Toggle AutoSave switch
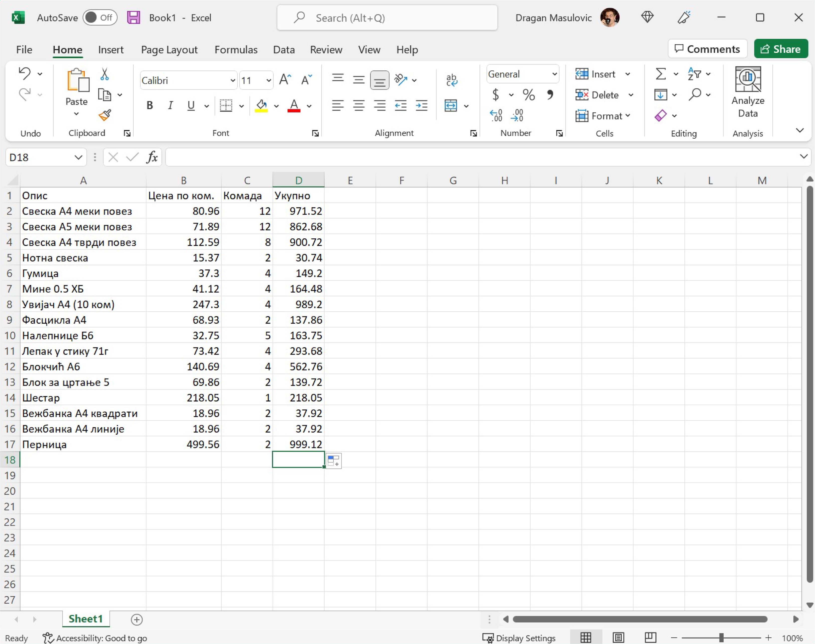This screenshot has width=815, height=644. pos(100,18)
